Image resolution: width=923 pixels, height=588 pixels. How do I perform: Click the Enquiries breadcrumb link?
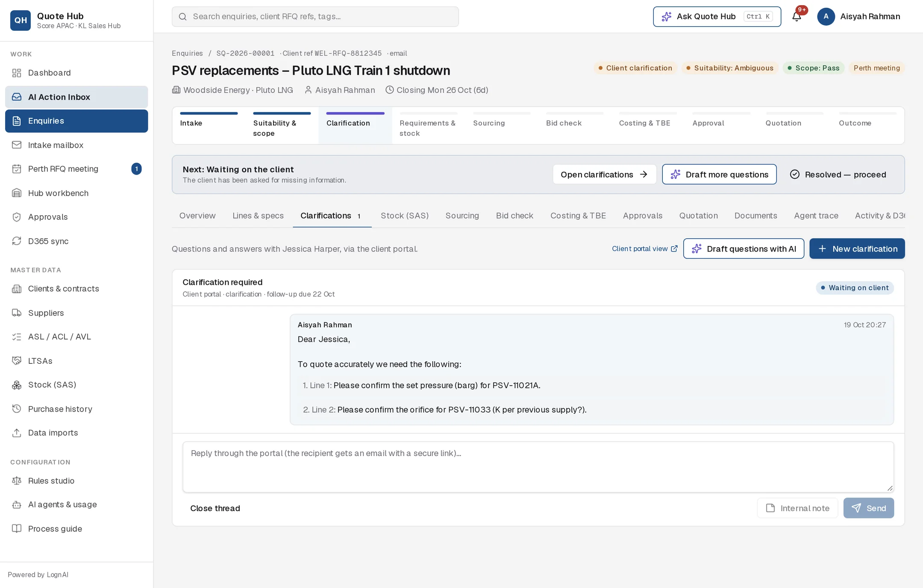[x=187, y=53]
